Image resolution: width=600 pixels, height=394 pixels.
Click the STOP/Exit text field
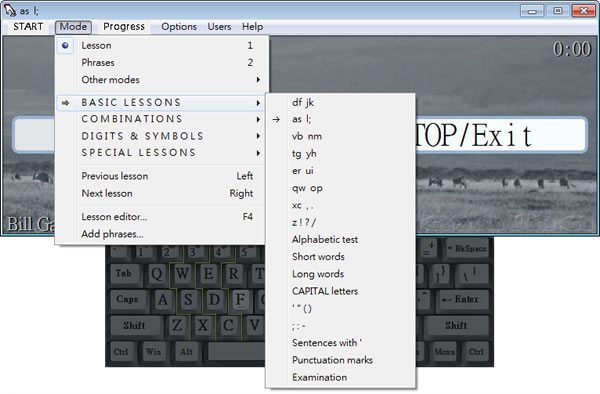501,135
